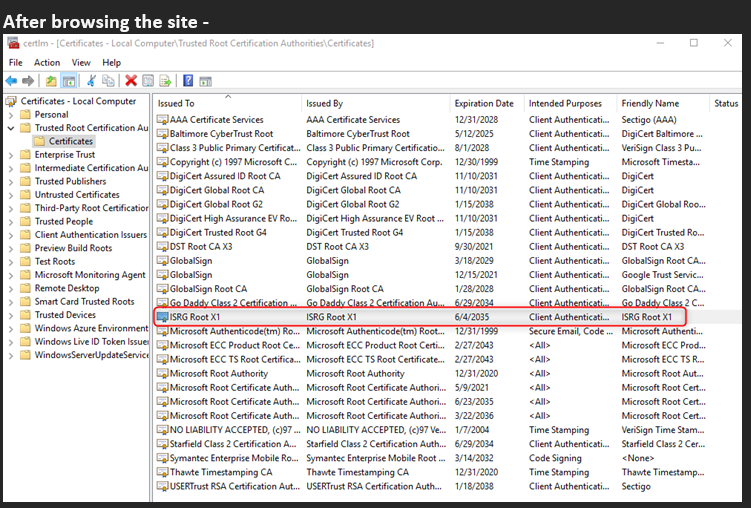Expand the Enterprise Trust folder
Image resolution: width=751 pixels, height=508 pixels.
click(x=11, y=155)
